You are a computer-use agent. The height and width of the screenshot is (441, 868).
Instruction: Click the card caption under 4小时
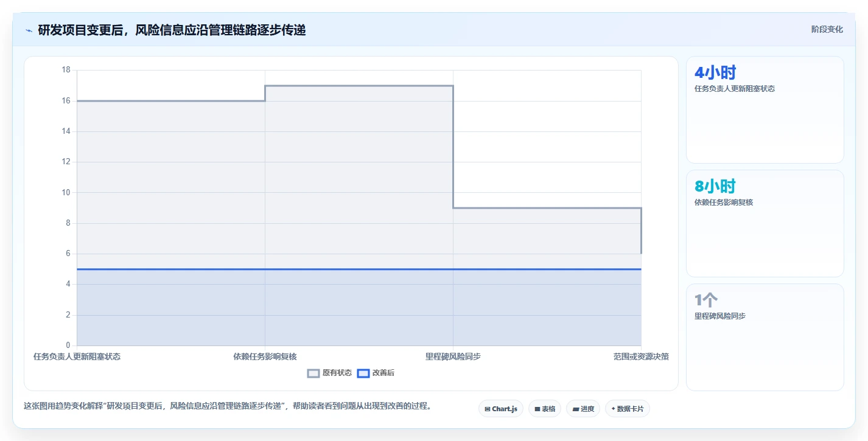pyautogui.click(x=735, y=89)
